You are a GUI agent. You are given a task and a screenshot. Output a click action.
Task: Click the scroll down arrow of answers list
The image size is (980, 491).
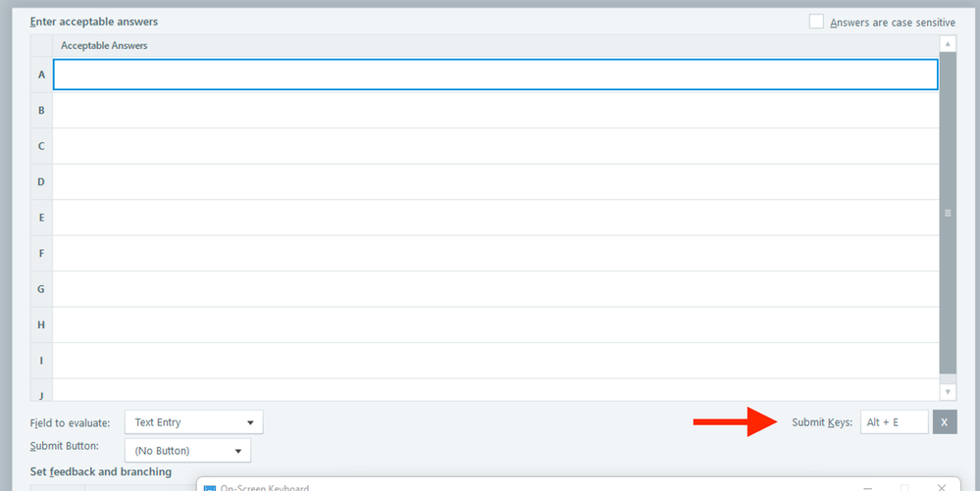[948, 391]
